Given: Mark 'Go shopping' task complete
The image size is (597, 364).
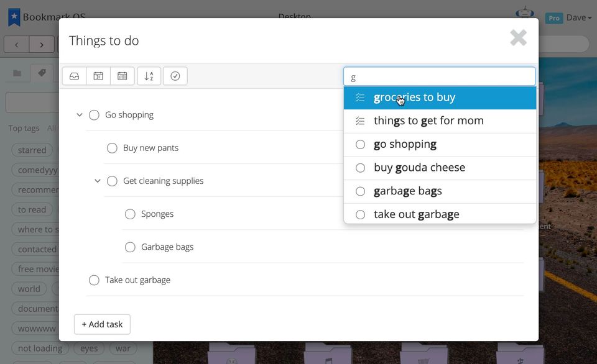Looking at the screenshot, I should pyautogui.click(x=94, y=115).
